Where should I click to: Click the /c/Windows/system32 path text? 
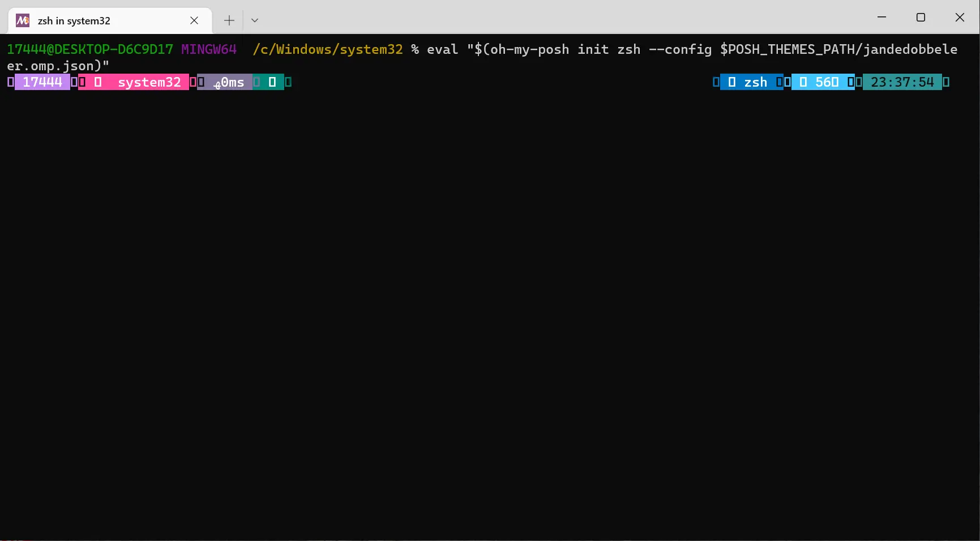pos(328,49)
